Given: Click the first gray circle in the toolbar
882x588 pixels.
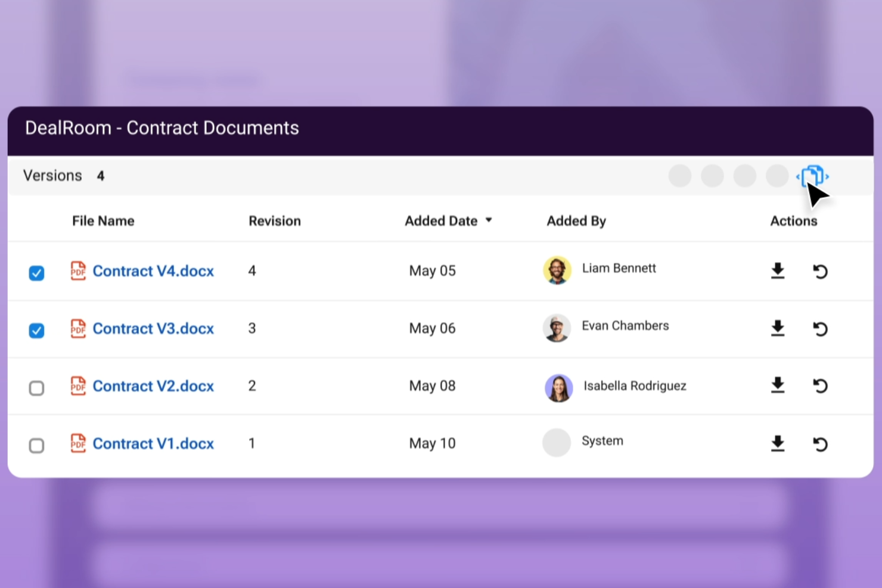Looking at the screenshot, I should coord(680,175).
